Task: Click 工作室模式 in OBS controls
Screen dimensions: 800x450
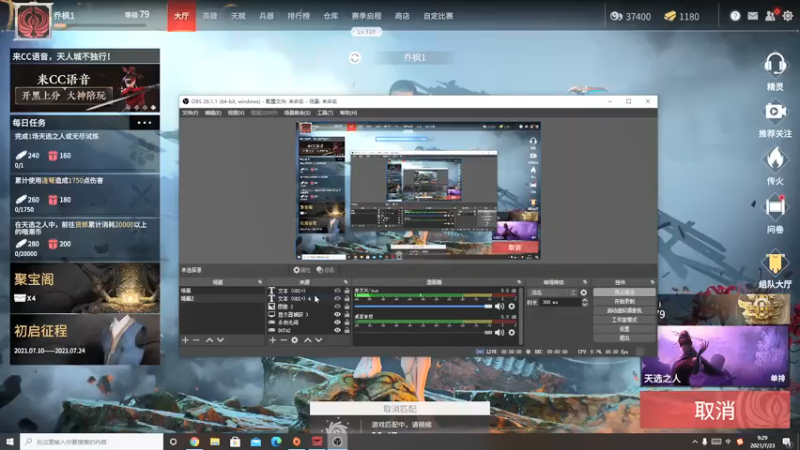Action: pos(624,320)
